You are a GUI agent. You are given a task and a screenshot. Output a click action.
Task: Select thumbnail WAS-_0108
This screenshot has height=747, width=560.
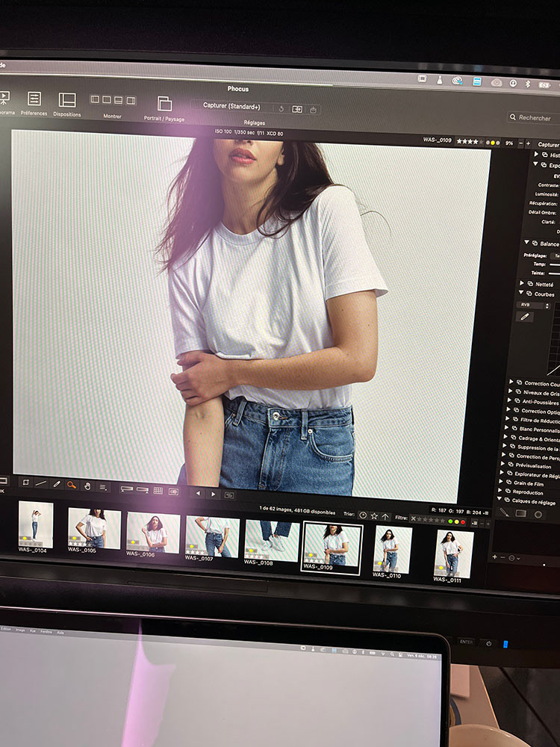(272, 541)
